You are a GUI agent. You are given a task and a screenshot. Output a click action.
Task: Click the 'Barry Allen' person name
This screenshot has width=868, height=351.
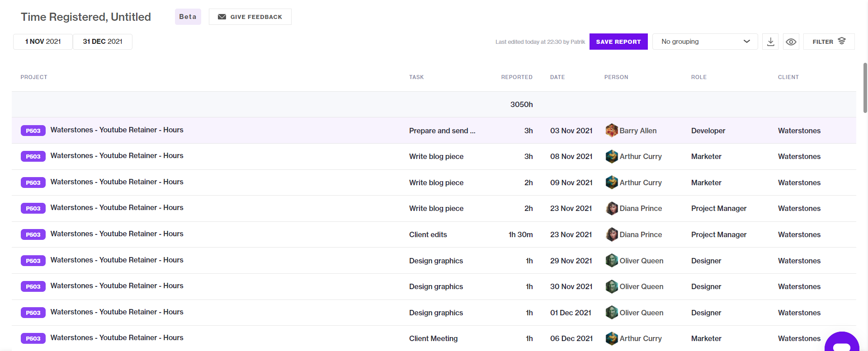(x=638, y=131)
